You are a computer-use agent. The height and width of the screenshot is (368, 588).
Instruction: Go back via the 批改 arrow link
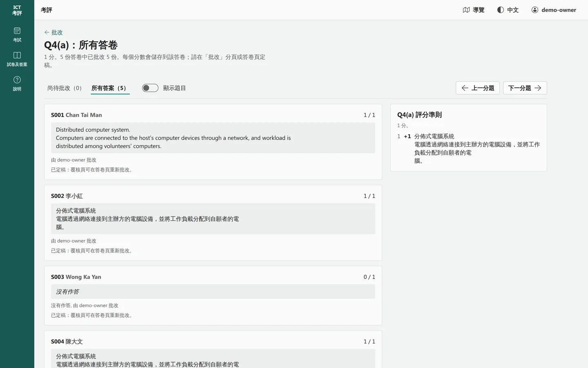pyautogui.click(x=53, y=32)
